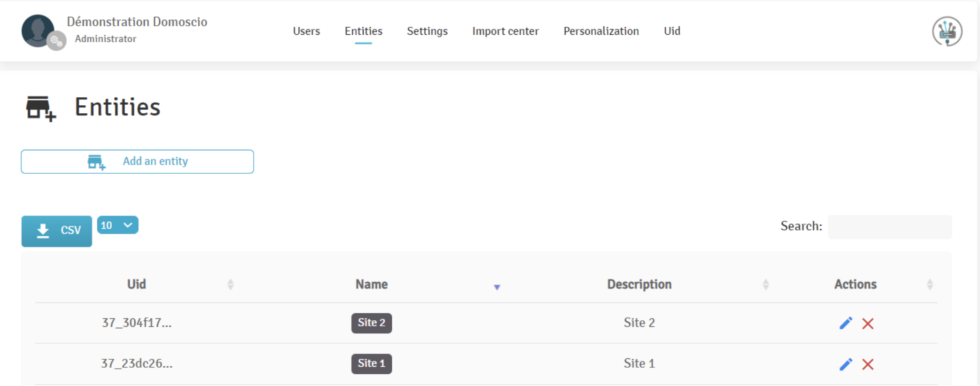Click the Add an entity button
Image resolution: width=980 pixels, height=386 pixels.
tap(137, 162)
